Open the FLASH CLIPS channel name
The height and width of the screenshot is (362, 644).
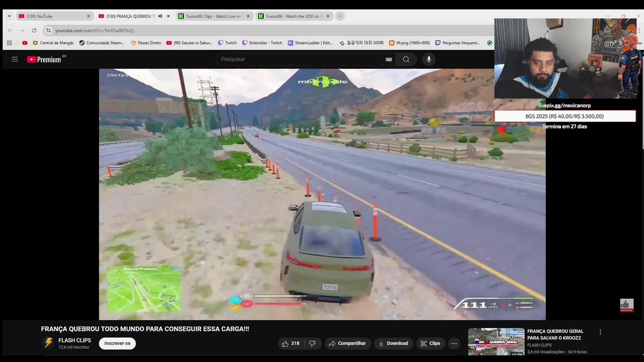pyautogui.click(x=74, y=340)
